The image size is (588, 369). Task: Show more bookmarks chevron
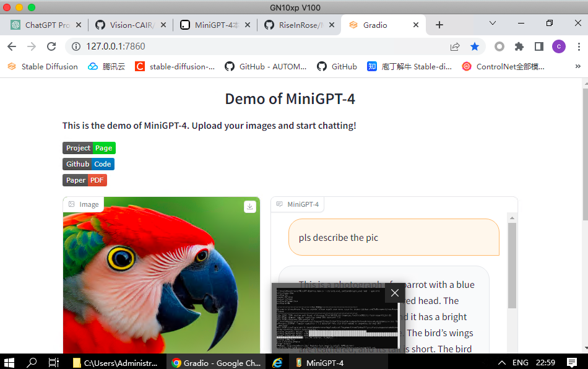point(578,66)
